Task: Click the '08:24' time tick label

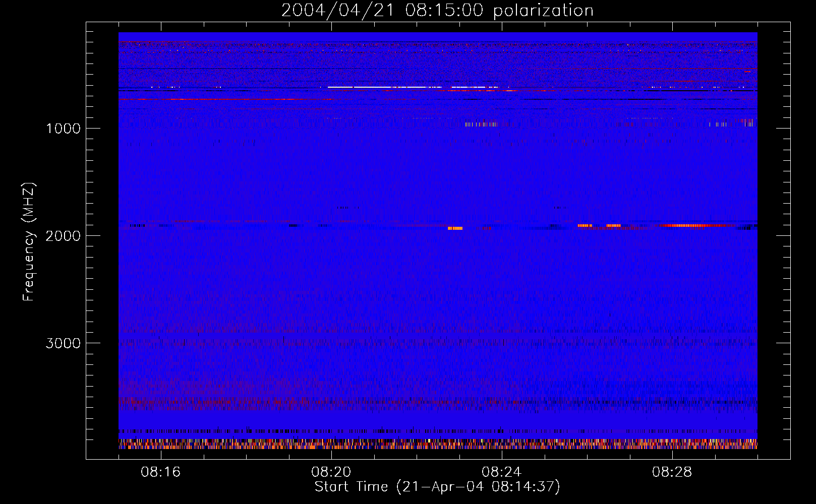Action: 502,472
